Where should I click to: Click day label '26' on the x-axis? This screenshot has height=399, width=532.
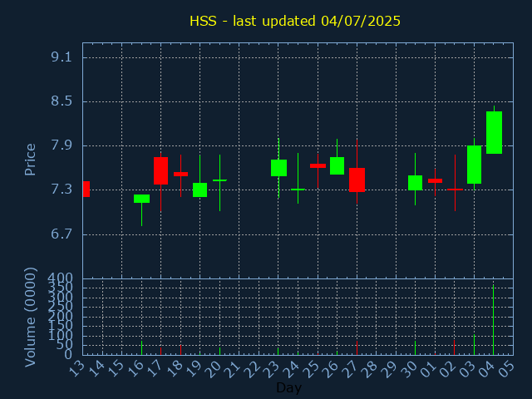point(331,369)
